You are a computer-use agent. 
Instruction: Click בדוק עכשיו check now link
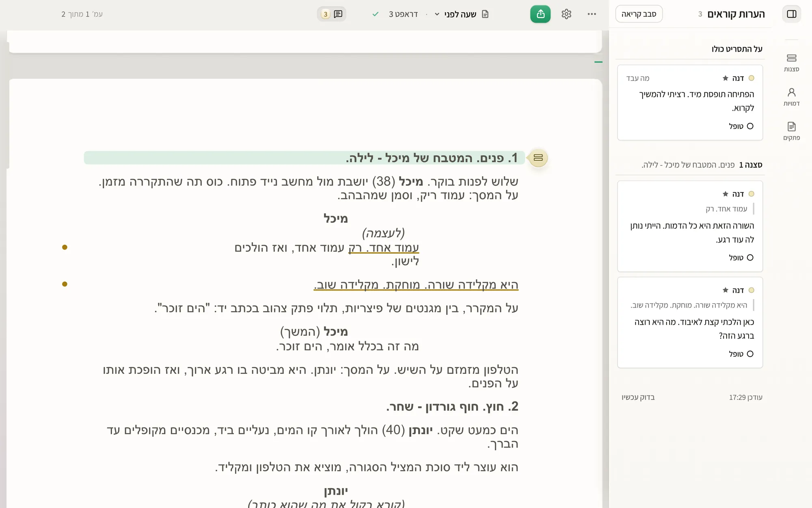(638, 397)
